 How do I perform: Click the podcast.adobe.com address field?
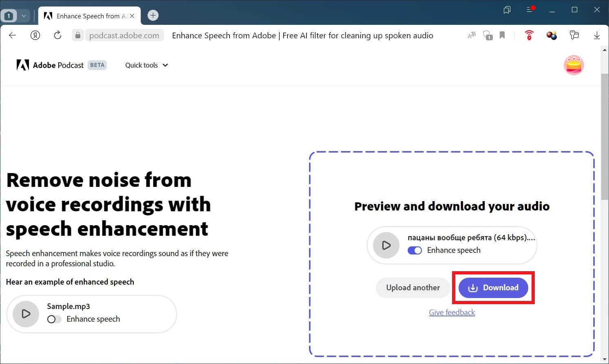tap(124, 35)
